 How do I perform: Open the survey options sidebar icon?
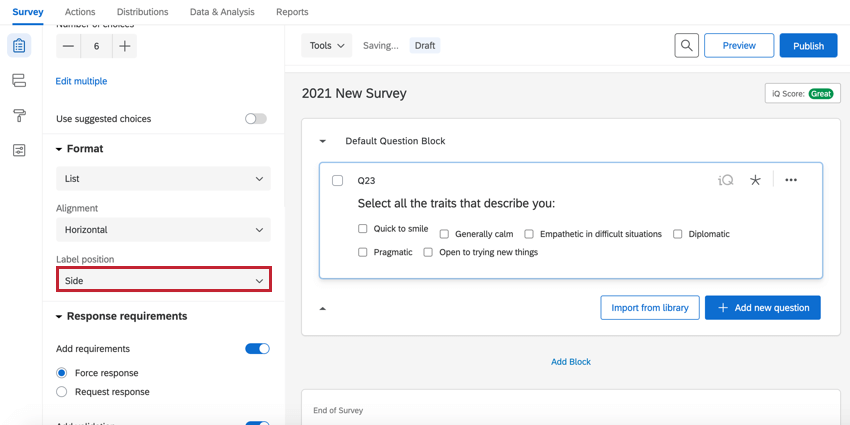coord(19,151)
